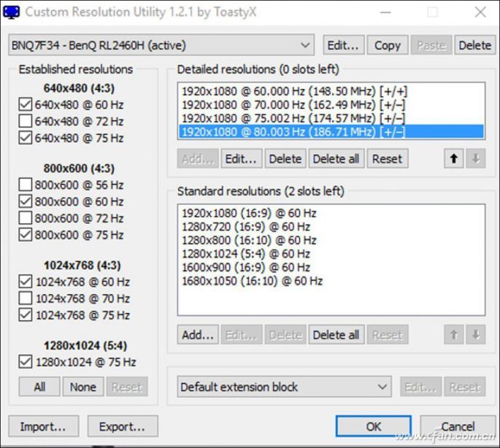Disable 1024x768 @ 75 Hz
This screenshot has width=500, height=448.
tap(26, 315)
